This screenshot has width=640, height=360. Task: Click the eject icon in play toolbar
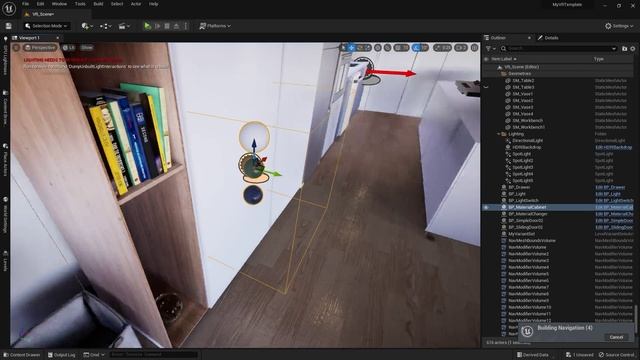click(x=176, y=26)
